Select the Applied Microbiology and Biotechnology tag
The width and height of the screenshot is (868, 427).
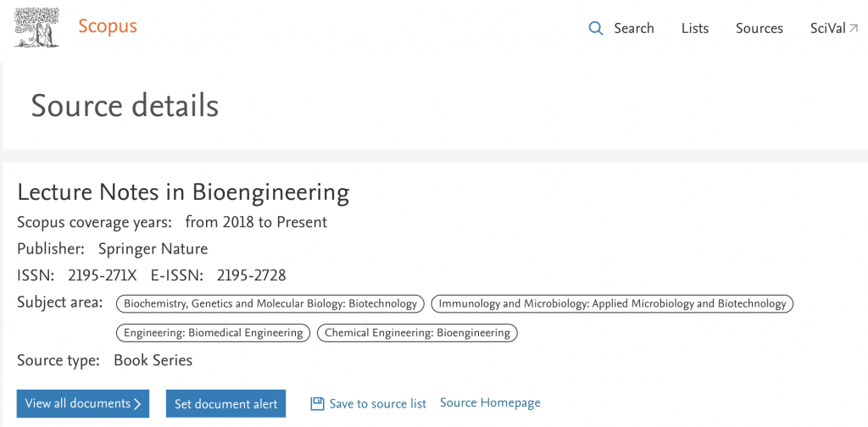pyautogui.click(x=612, y=303)
